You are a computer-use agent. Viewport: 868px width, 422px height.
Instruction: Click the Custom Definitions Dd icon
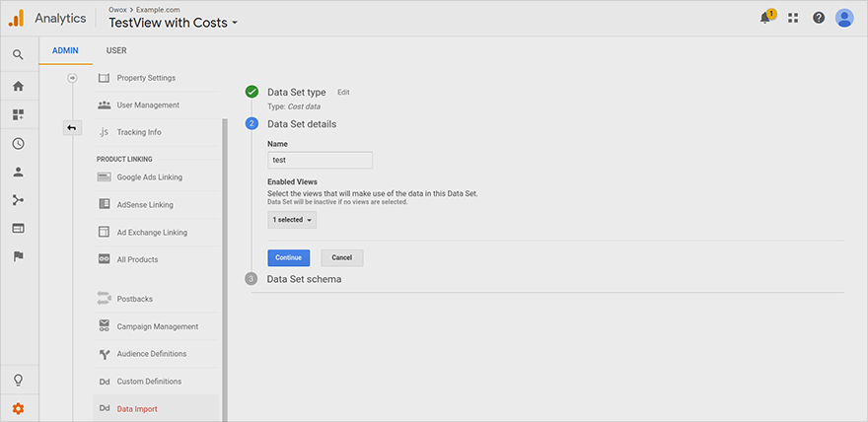pyautogui.click(x=104, y=382)
